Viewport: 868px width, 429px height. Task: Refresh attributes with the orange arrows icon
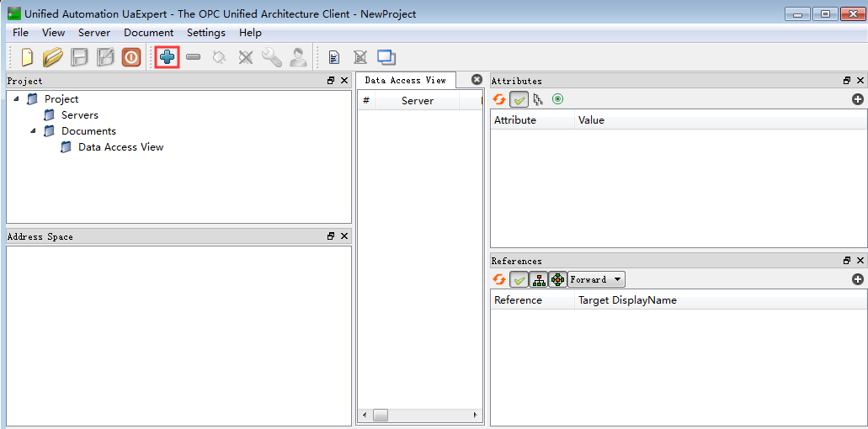click(x=499, y=99)
